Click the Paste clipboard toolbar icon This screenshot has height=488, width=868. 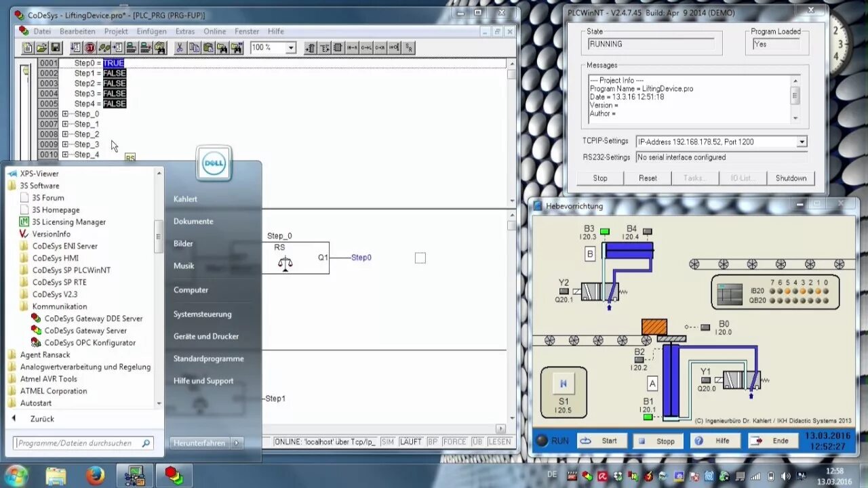[208, 47]
